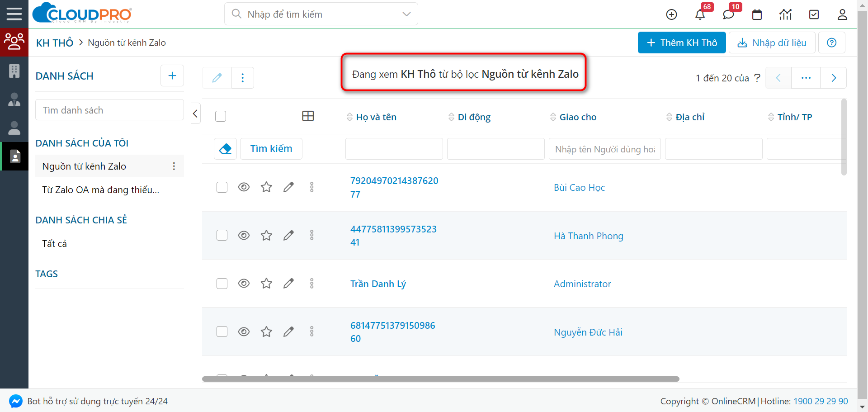Preview Trần Danh Lý row with eye icon
Image resolution: width=868 pixels, height=412 pixels.
[244, 284]
